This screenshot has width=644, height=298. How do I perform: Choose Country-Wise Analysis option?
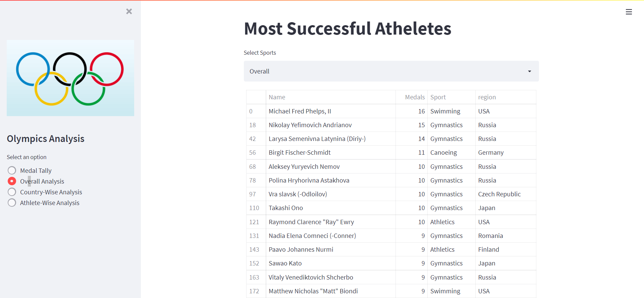pyautogui.click(x=12, y=192)
